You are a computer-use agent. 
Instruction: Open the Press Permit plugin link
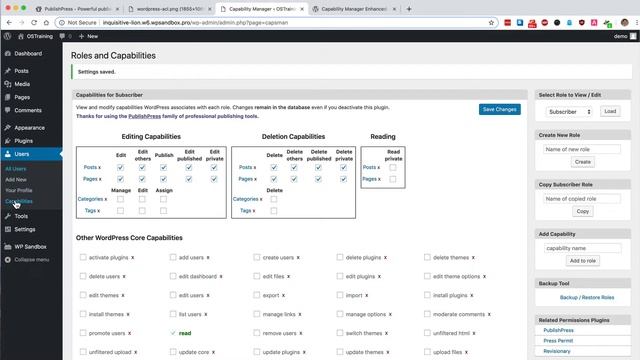[558, 341]
